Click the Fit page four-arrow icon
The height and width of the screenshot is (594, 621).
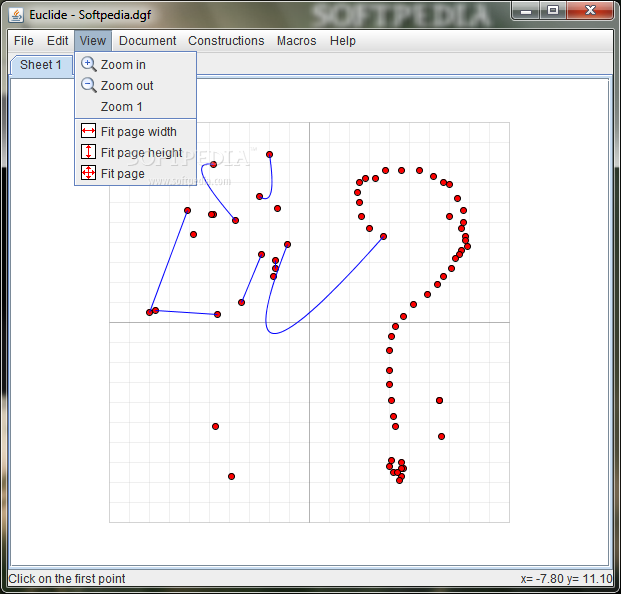click(x=88, y=173)
